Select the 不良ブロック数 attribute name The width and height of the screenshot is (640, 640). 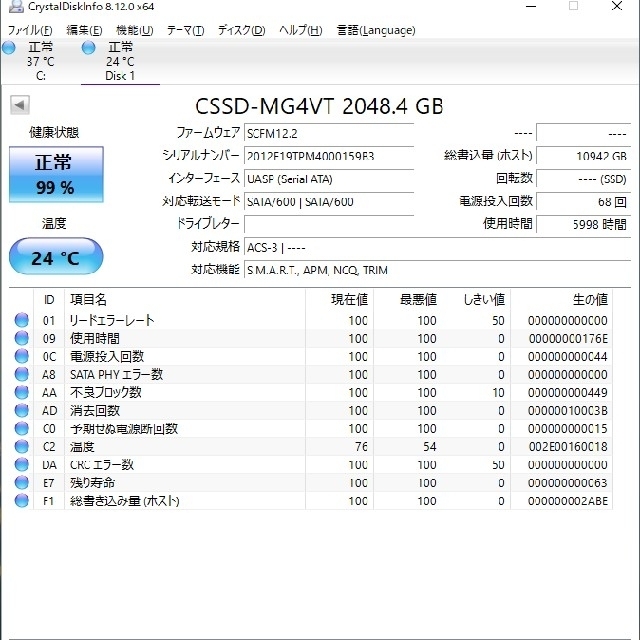(106, 392)
